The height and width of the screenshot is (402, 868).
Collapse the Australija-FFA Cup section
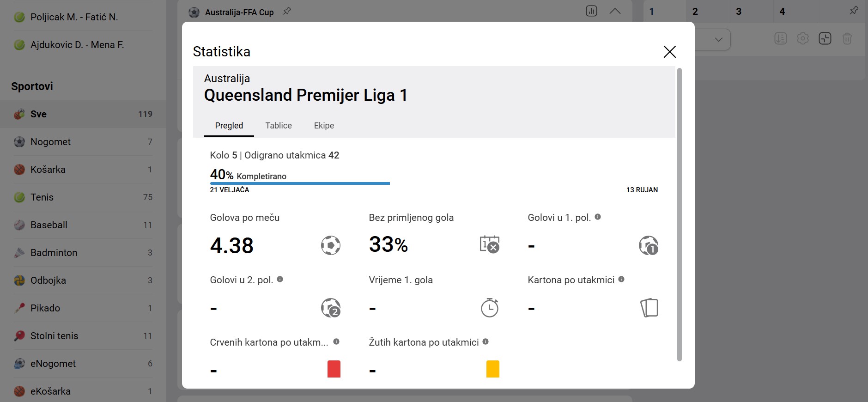[615, 11]
